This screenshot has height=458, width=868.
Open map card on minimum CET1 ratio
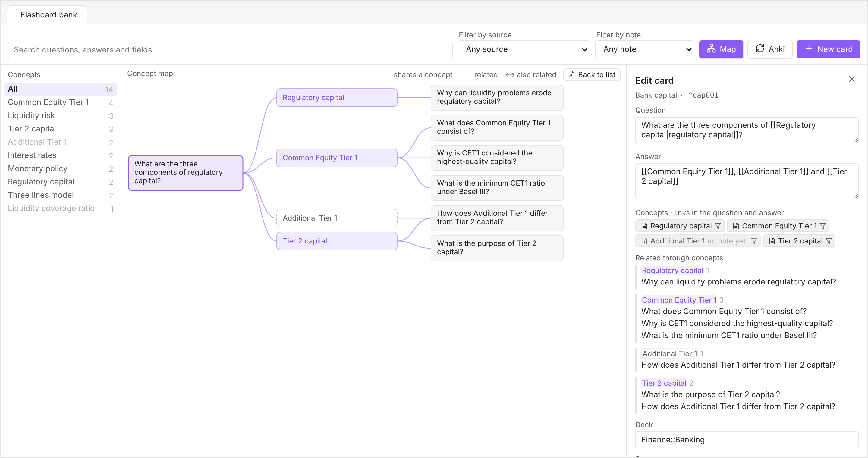click(x=497, y=188)
